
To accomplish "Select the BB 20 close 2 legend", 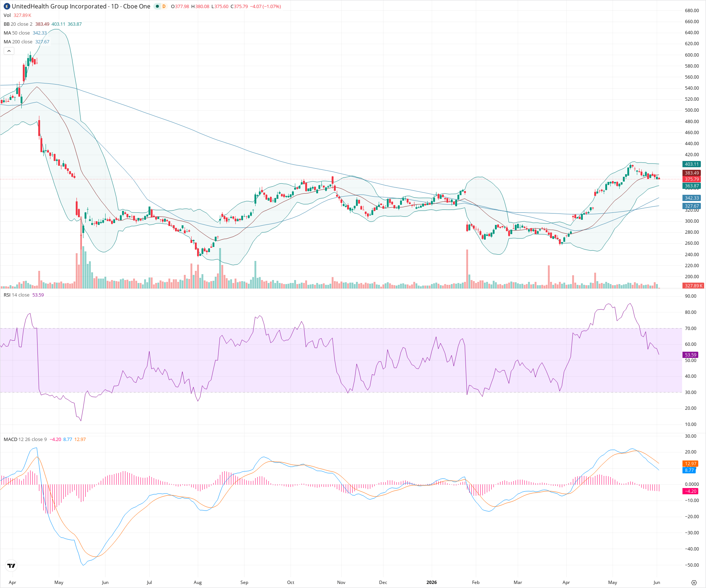I will [x=18, y=24].
